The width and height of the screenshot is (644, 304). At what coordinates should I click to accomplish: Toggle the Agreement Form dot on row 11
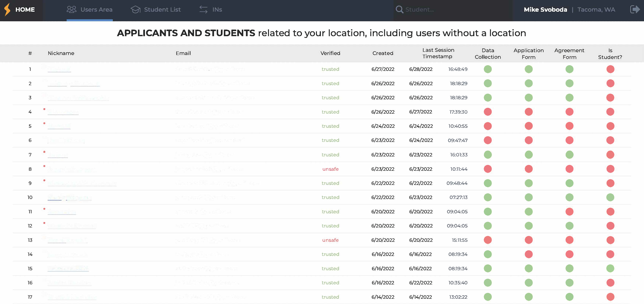[569, 211]
